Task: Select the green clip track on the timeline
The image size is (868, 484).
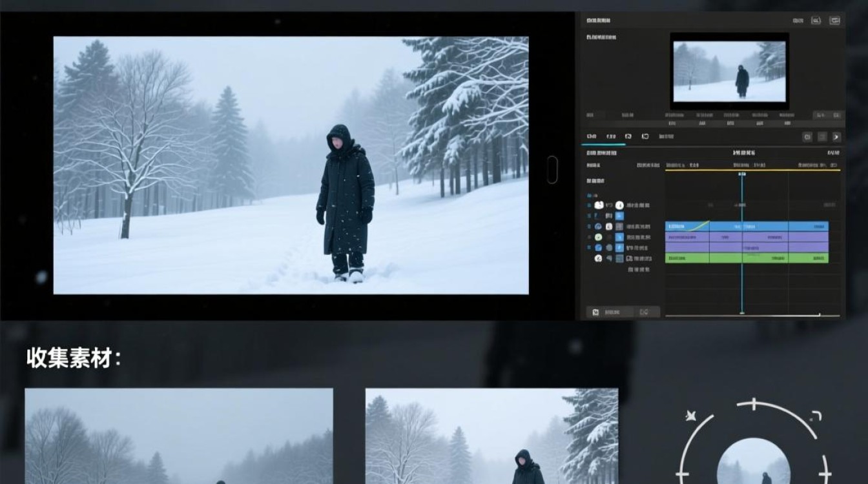Action: tap(747, 258)
